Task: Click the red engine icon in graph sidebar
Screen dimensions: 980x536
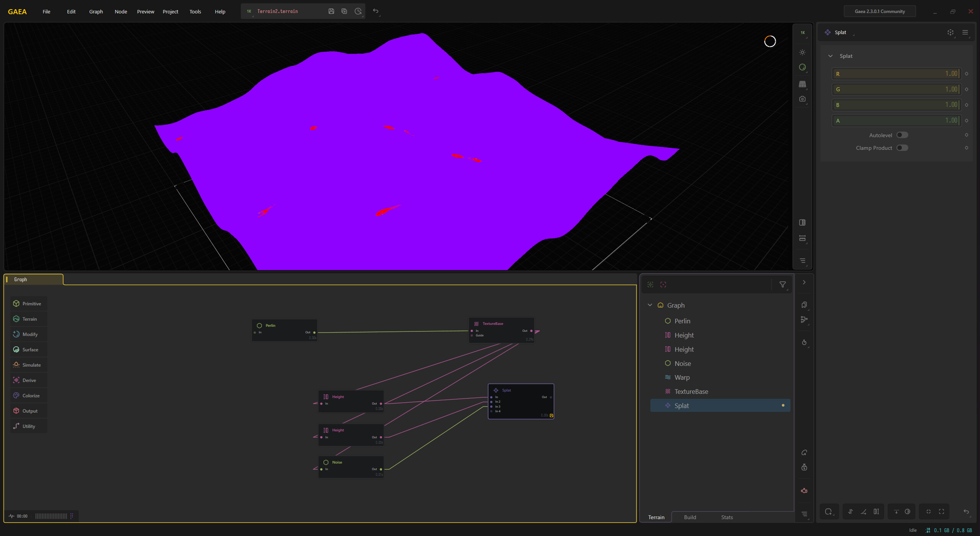Action: tap(804, 491)
